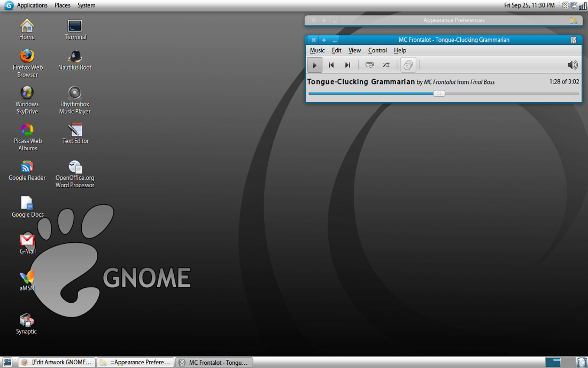Launch Rhythmbox Music Player desktop icon
This screenshot has width=588, height=368.
coord(75,100)
